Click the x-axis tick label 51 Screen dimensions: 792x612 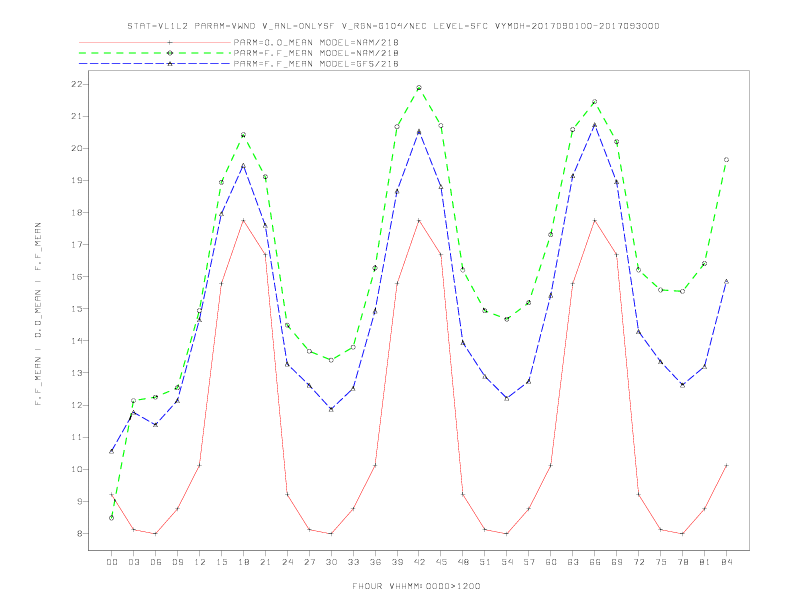485,562
